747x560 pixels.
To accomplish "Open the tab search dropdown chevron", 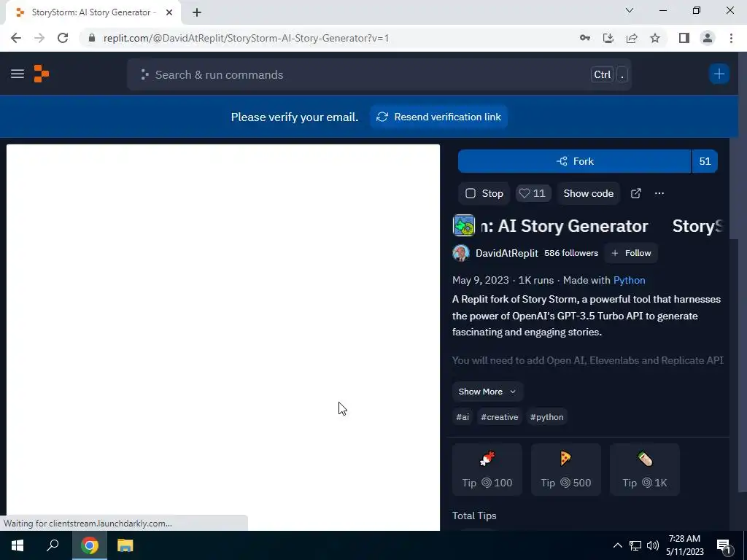I will (630, 10).
